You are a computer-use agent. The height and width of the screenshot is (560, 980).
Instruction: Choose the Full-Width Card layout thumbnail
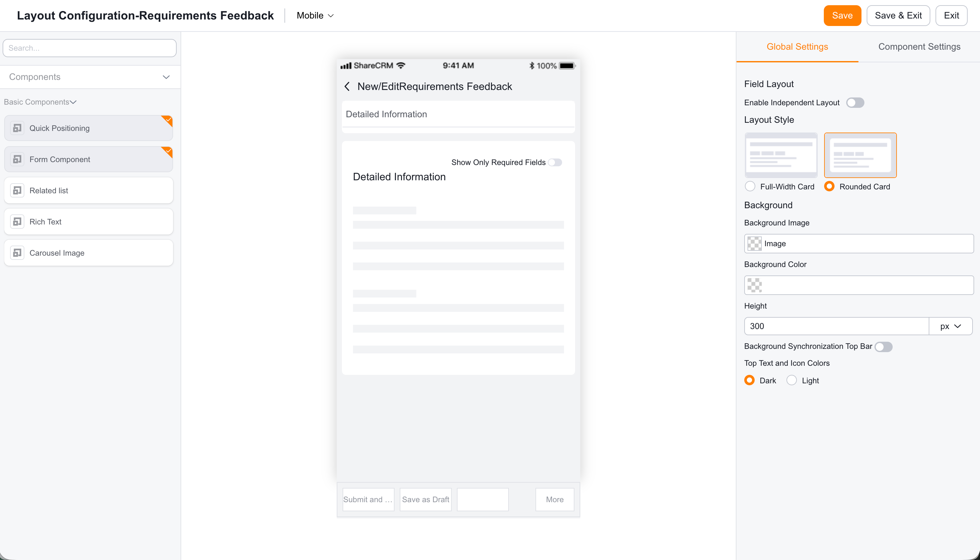pos(781,155)
